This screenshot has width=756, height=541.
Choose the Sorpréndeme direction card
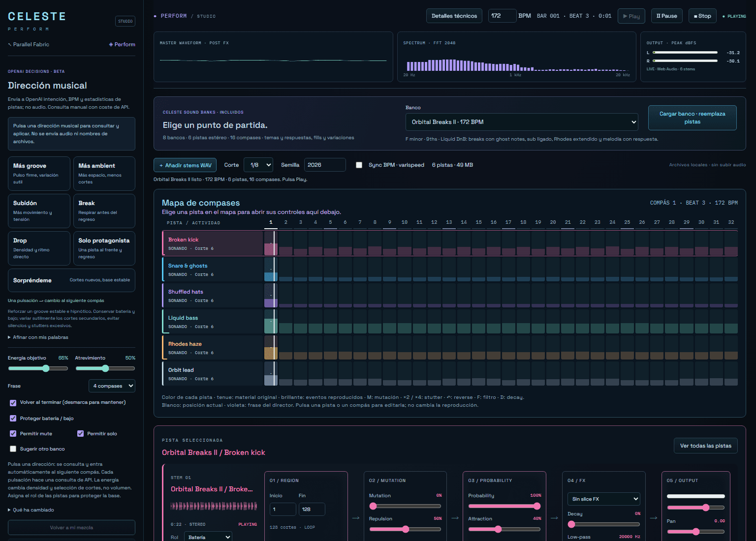(71, 280)
